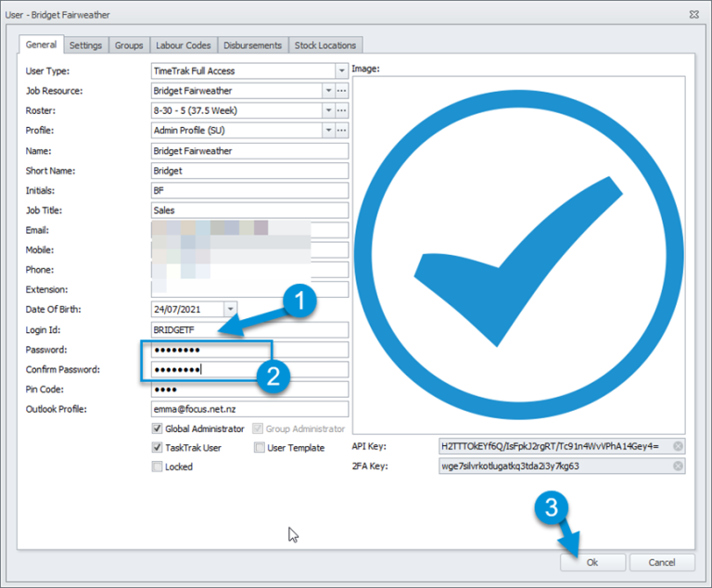The height and width of the screenshot is (588, 712).
Task: Open the Roster ellipsis browse button
Action: [x=341, y=110]
